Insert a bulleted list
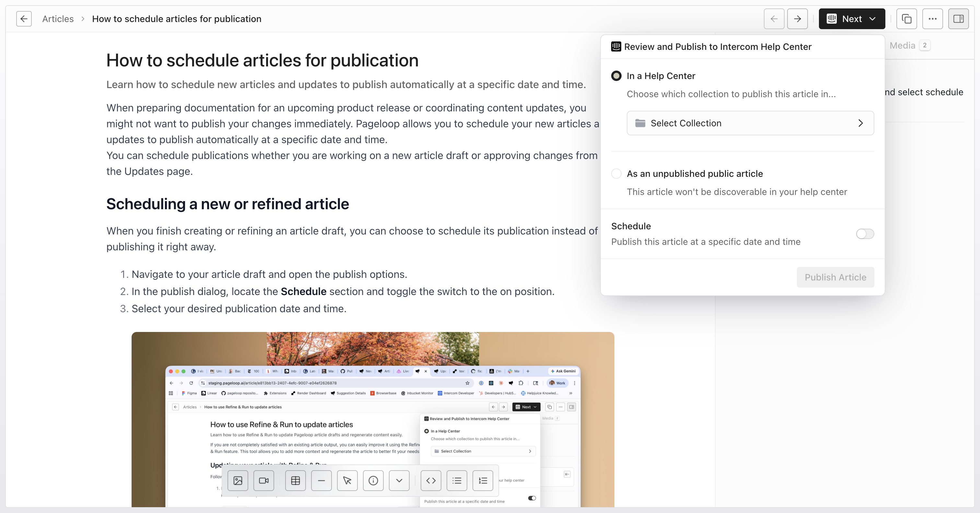The width and height of the screenshot is (980, 513). tap(457, 481)
